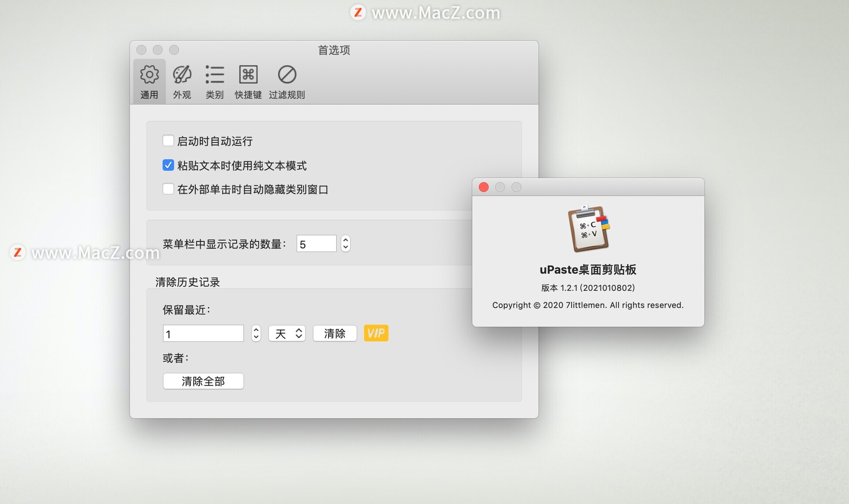
Task: Click the 首选项 window title
Action: coord(334,50)
